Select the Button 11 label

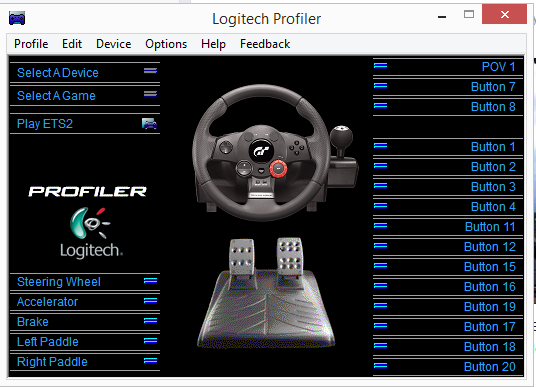[490, 227]
